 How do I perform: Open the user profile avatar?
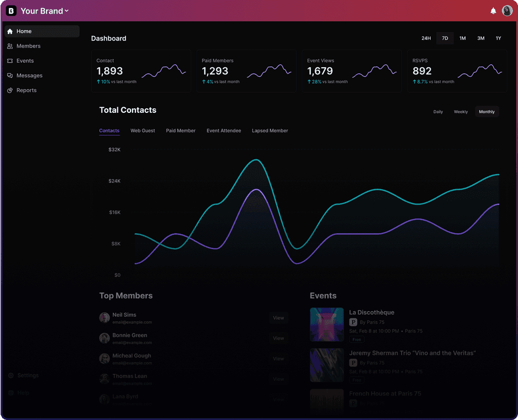[x=507, y=11]
